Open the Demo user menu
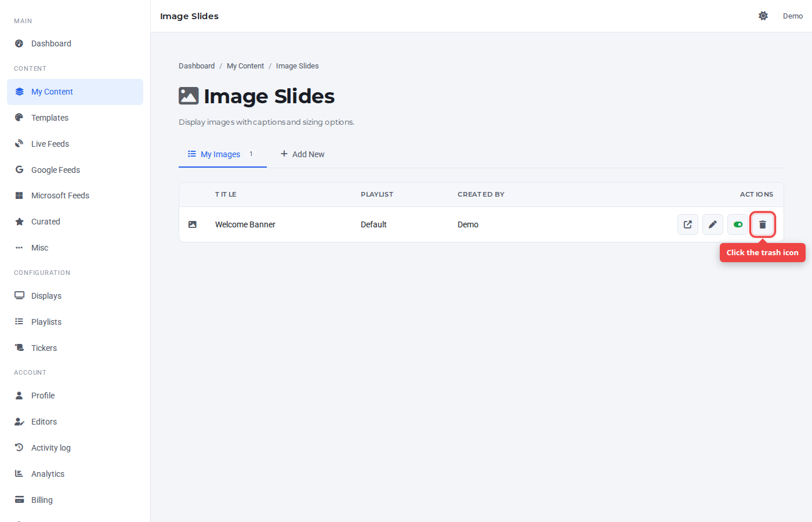The image size is (812, 522). (793, 16)
